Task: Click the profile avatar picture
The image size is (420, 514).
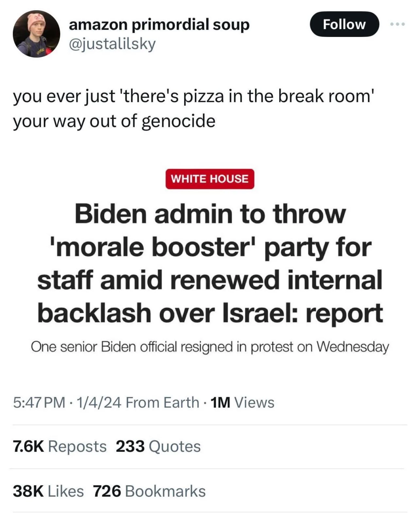Action: point(36,34)
